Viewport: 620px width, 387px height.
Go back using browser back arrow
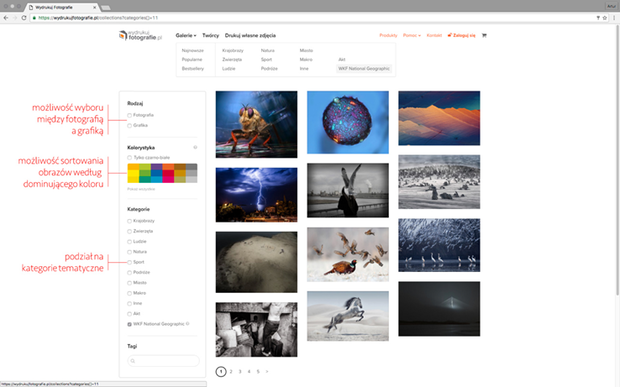tap(6, 18)
